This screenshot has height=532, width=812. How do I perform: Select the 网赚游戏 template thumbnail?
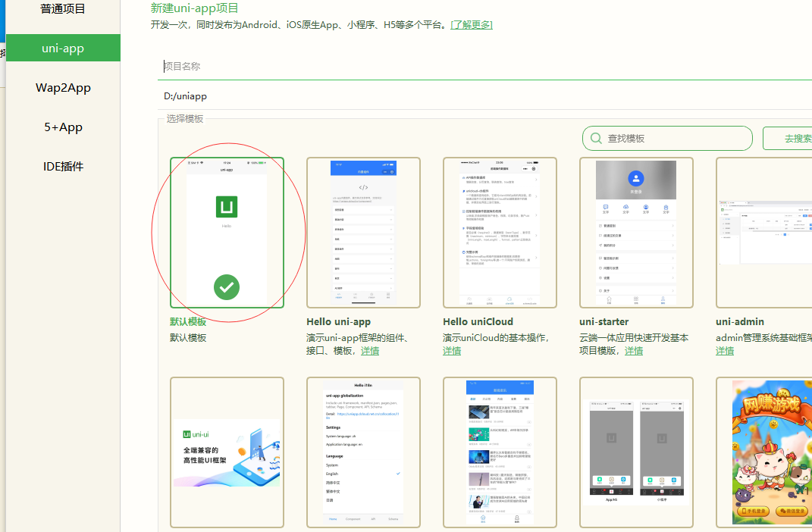click(x=763, y=452)
